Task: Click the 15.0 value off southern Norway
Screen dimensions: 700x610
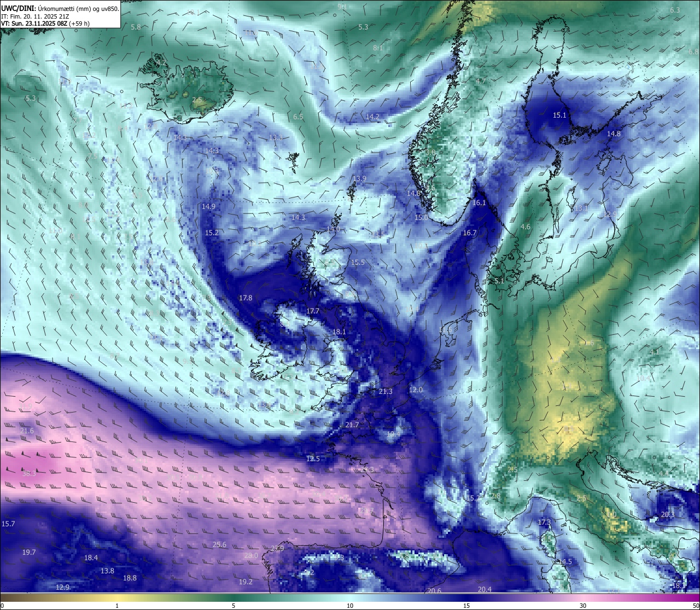Action: tap(421, 218)
